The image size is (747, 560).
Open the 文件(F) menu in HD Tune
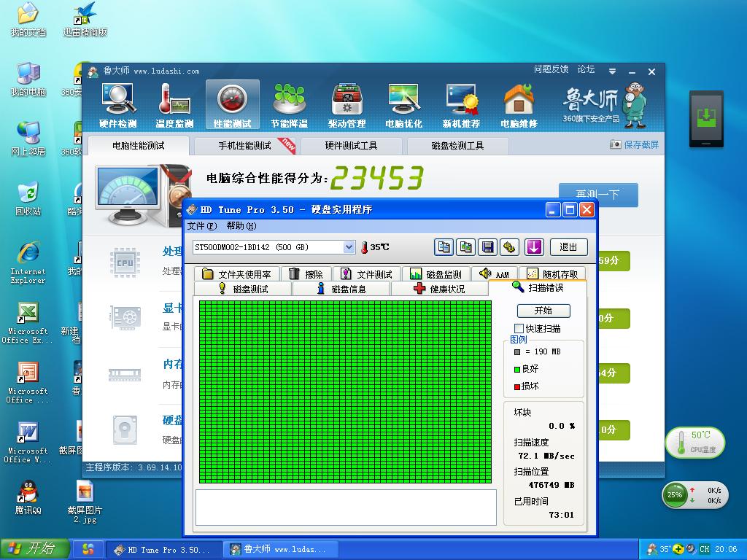pos(202,226)
